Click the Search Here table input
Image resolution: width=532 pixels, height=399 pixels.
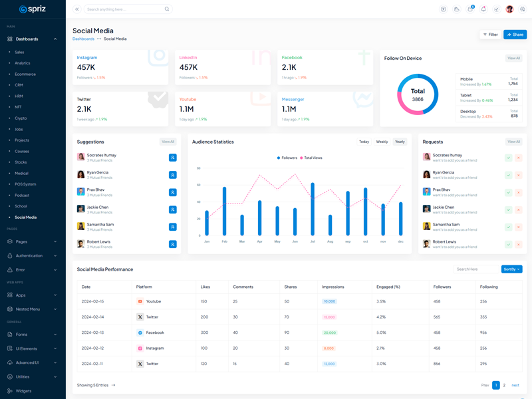coord(475,269)
